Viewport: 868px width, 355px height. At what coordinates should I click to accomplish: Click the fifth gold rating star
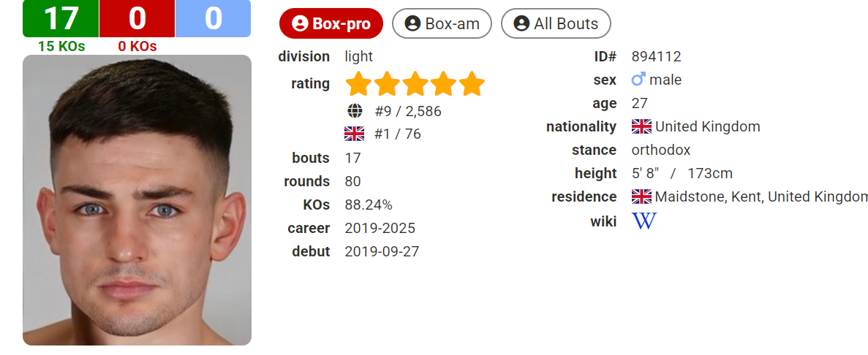[472, 83]
